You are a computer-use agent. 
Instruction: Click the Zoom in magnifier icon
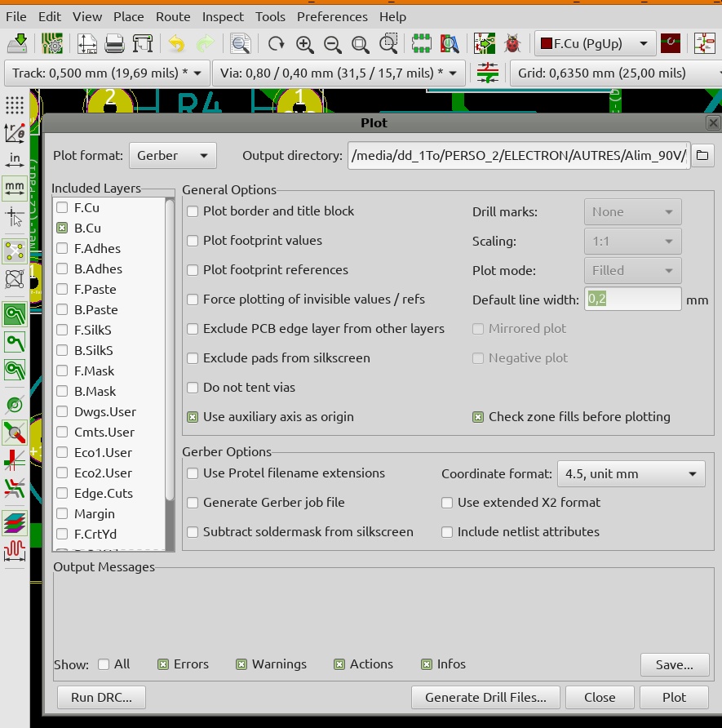pyautogui.click(x=305, y=44)
